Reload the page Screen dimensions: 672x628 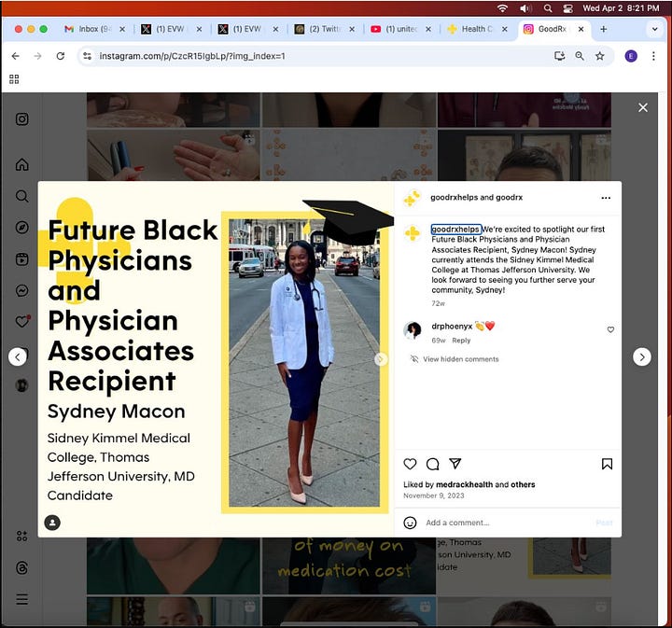tap(61, 56)
